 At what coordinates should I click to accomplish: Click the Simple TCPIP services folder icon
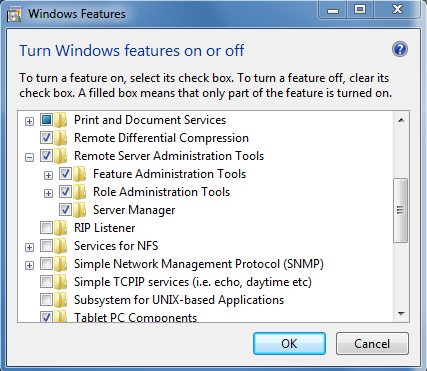click(x=61, y=282)
